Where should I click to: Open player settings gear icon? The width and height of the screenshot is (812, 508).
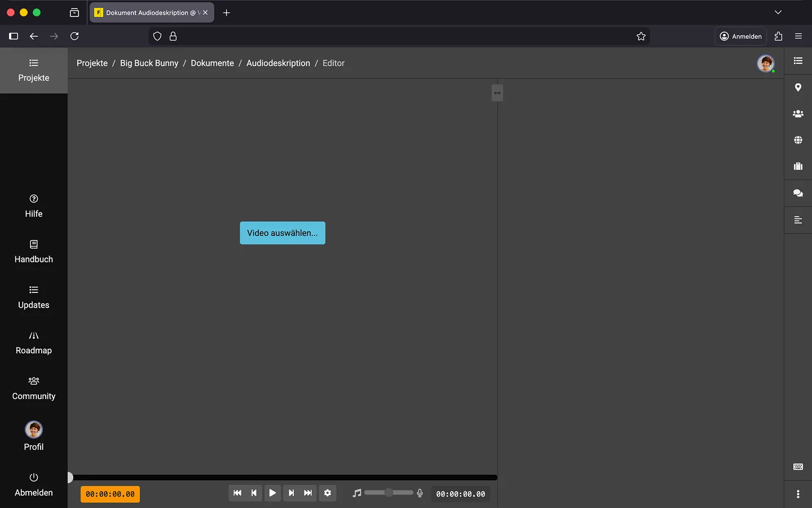click(328, 493)
